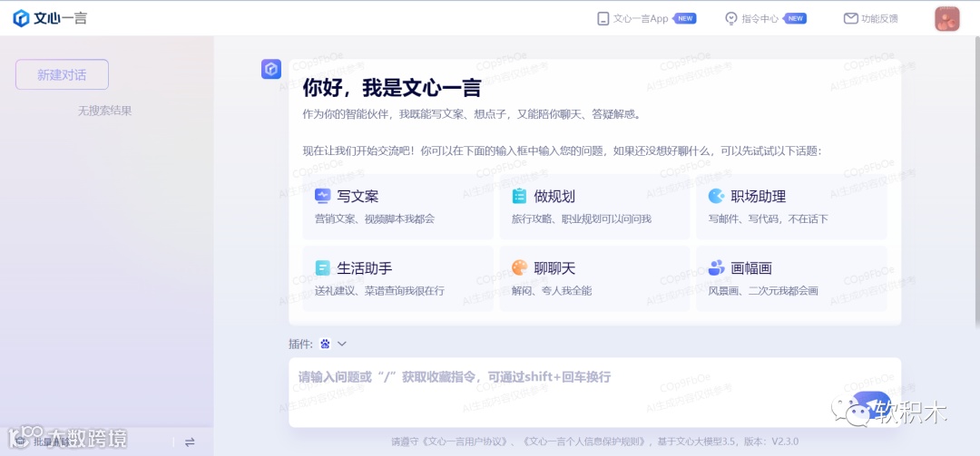This screenshot has width=980, height=456.
Task: Start a new chat with 新建对话
Action: click(x=62, y=75)
